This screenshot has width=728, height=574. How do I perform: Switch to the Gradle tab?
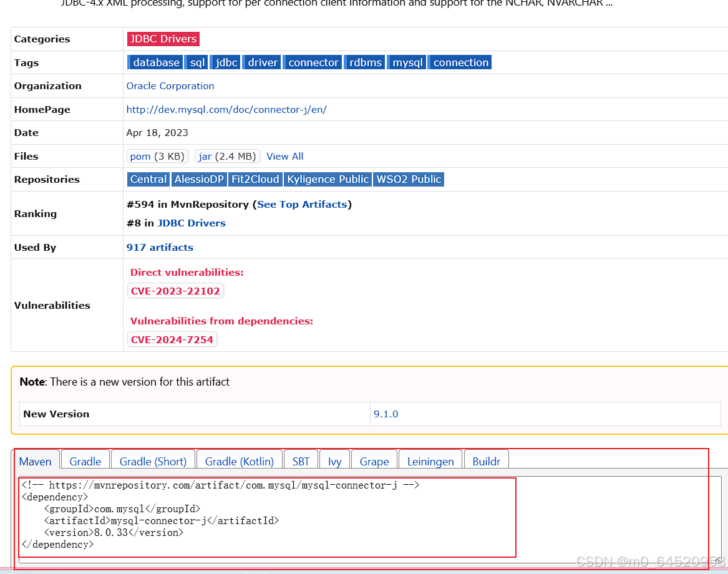point(85,462)
